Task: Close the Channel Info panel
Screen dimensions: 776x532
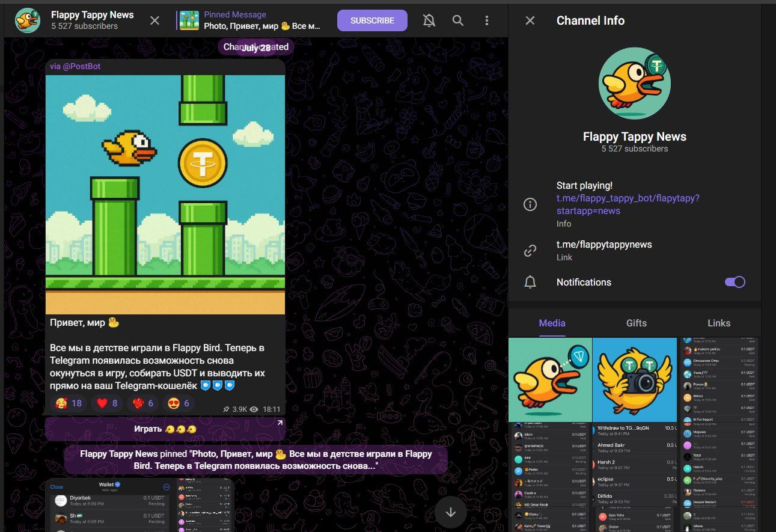Action: (x=530, y=20)
